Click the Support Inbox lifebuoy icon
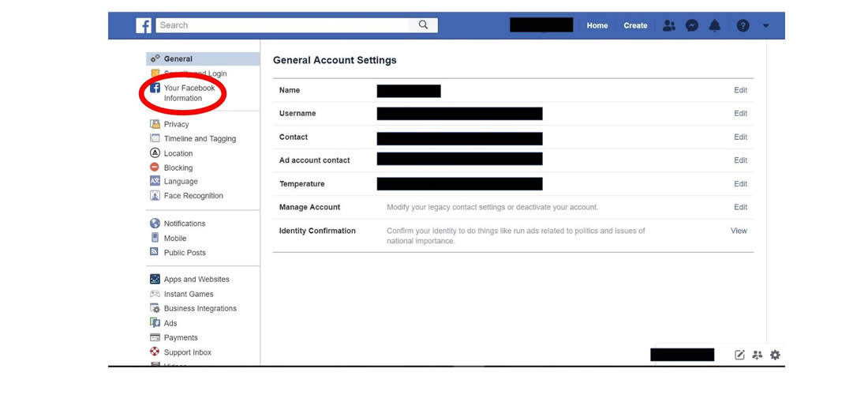This screenshot has width=868, height=395. (155, 352)
